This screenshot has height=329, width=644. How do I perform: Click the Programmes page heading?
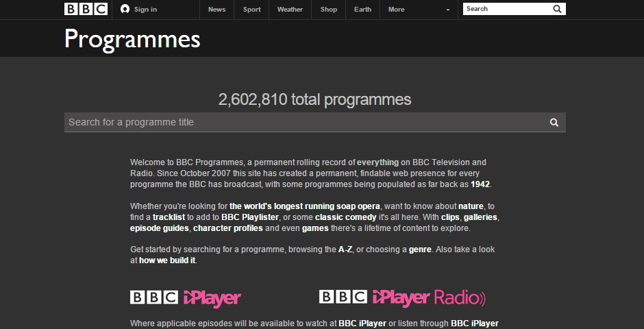pyautogui.click(x=132, y=40)
